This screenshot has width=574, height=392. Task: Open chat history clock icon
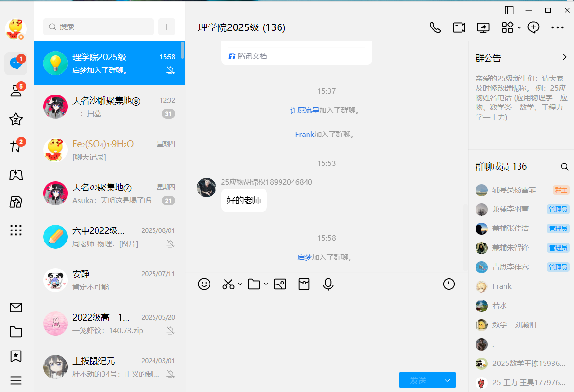point(449,284)
